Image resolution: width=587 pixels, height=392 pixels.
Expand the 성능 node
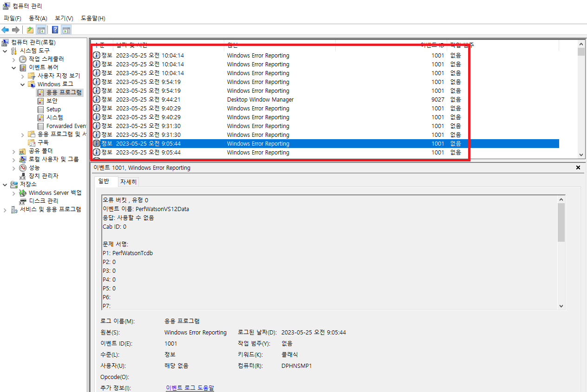[x=14, y=167]
